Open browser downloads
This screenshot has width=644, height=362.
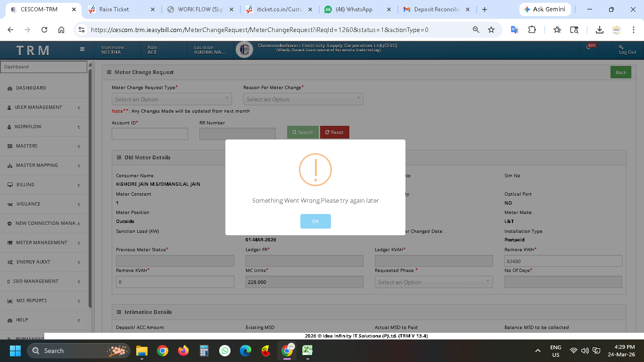click(599, 30)
